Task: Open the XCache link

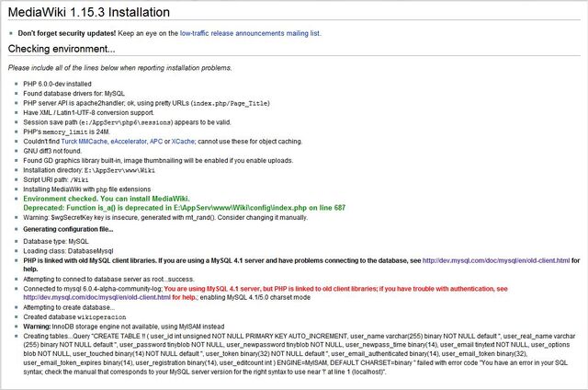Action: point(183,142)
